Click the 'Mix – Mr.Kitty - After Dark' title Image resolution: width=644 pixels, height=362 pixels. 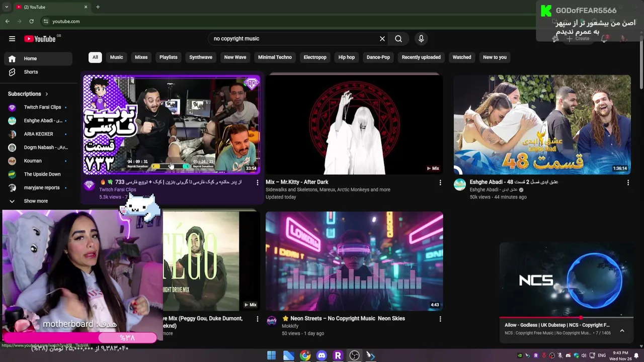click(x=297, y=182)
